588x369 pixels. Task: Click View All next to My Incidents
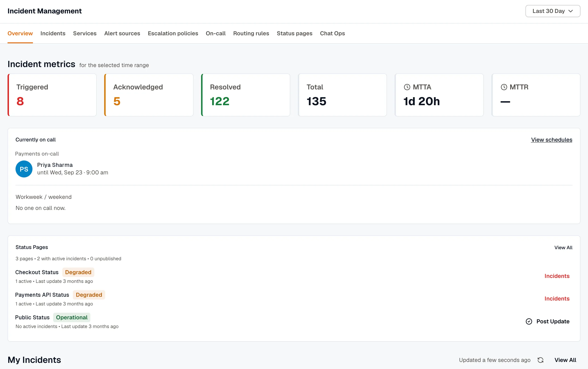pos(565,360)
